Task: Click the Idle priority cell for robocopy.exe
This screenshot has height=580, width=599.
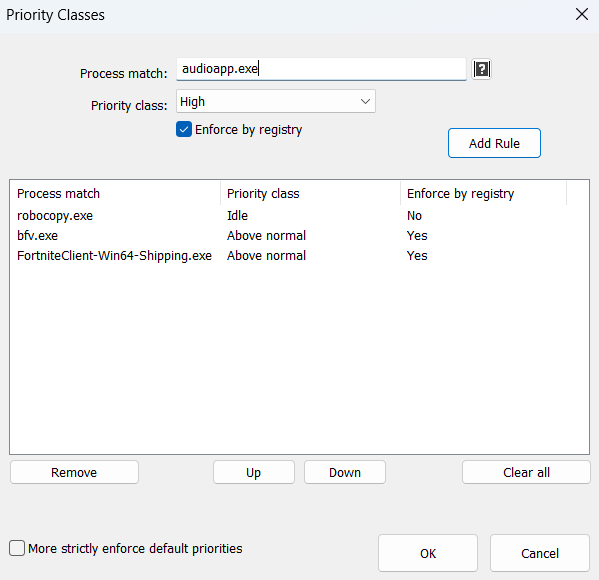Action: (237, 215)
